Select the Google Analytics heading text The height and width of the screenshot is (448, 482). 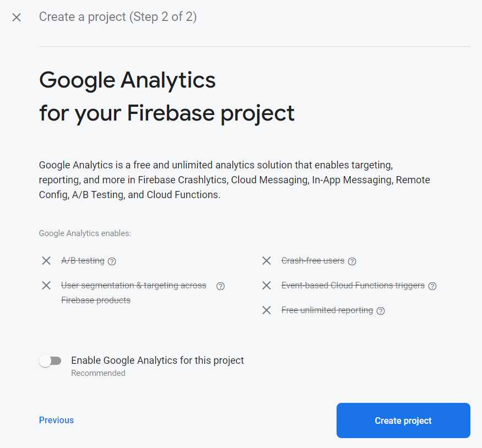point(127,80)
